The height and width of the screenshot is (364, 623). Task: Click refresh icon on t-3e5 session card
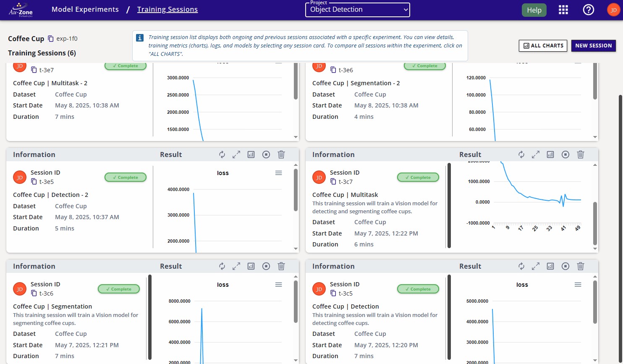[x=222, y=155]
